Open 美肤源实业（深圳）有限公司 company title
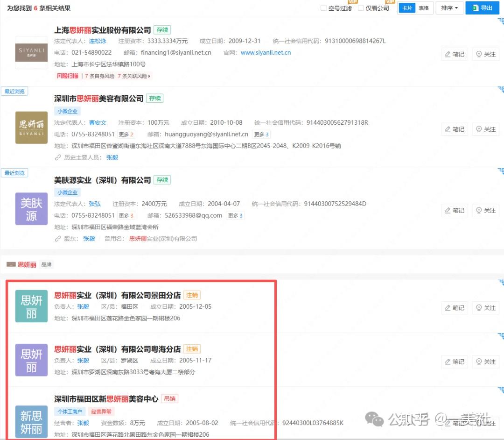The height and width of the screenshot is (440, 504). pyautogui.click(x=103, y=180)
